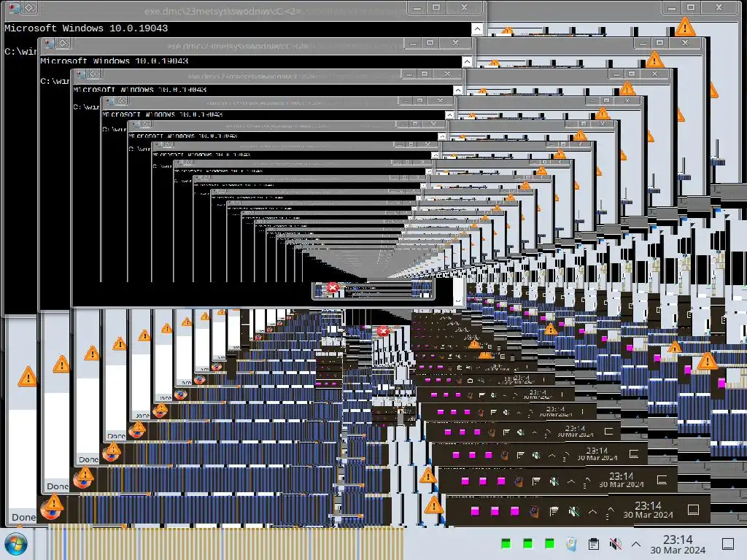Image resolution: width=747 pixels, height=560 pixels.
Task: Click app icon of second nested cmd window
Action: (50, 44)
